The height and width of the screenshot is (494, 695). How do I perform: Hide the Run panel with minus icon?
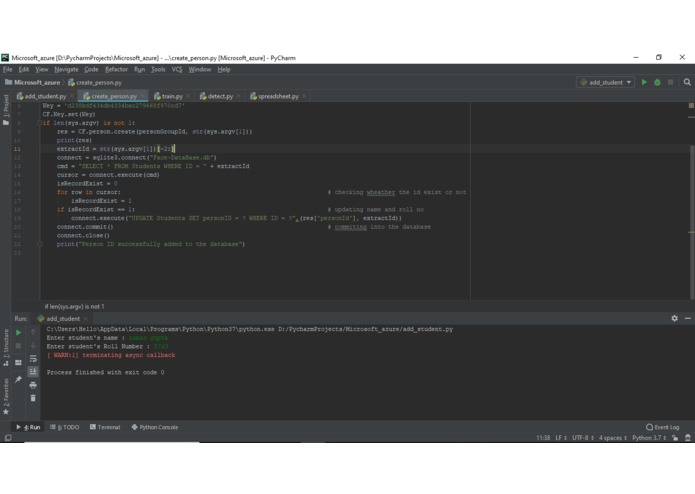click(x=687, y=319)
